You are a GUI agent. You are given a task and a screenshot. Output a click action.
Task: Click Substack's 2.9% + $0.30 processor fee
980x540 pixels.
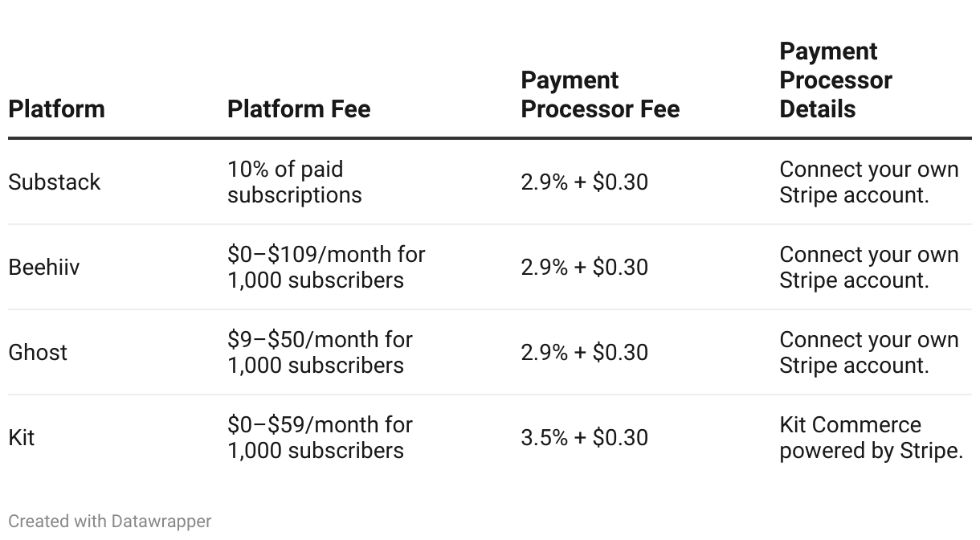pyautogui.click(x=584, y=182)
